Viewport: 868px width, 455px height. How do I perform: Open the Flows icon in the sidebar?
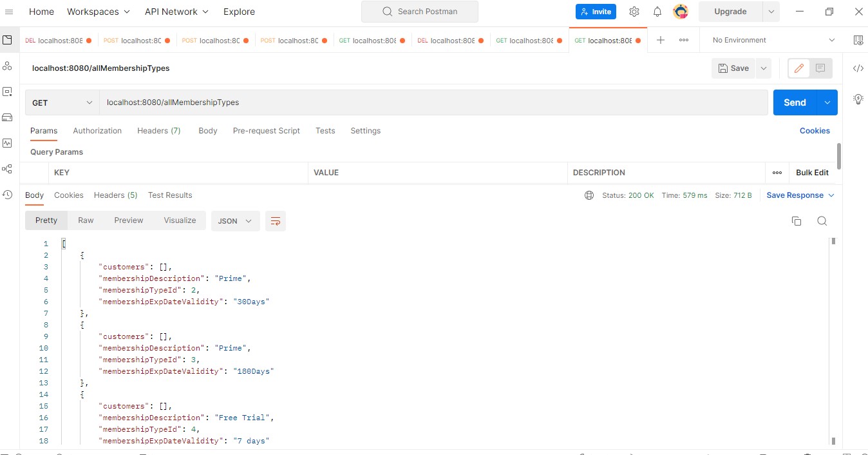tap(8, 168)
